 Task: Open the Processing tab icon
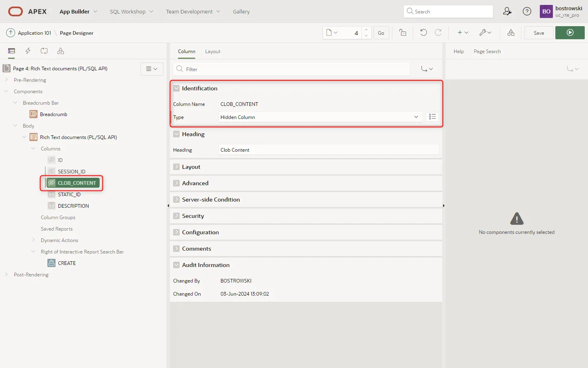pyautogui.click(x=44, y=51)
